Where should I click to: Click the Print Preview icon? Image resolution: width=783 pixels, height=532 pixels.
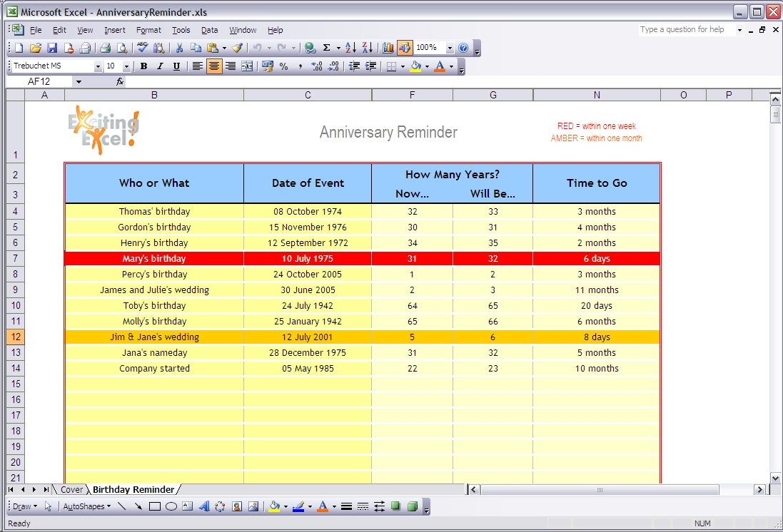pyautogui.click(x=121, y=48)
